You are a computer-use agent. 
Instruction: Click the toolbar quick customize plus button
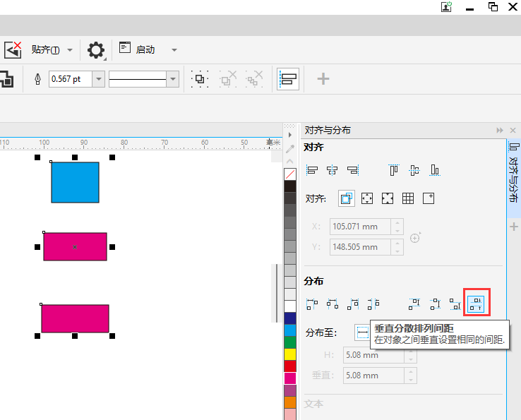(x=323, y=79)
